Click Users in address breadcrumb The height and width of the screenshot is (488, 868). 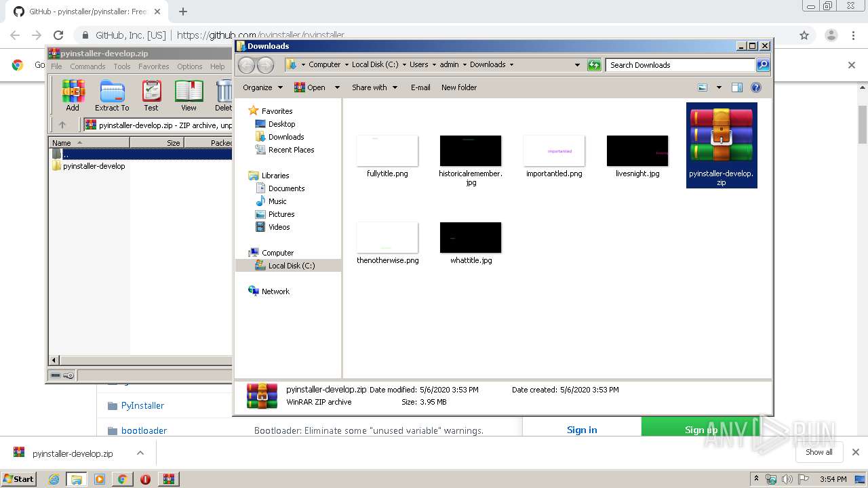[418, 65]
